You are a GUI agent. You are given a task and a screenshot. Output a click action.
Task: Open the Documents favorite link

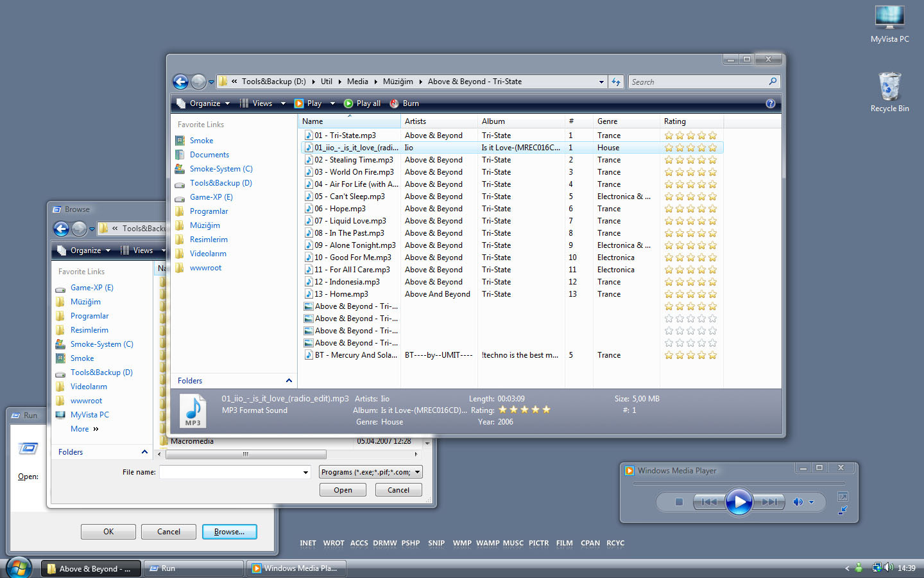click(209, 155)
